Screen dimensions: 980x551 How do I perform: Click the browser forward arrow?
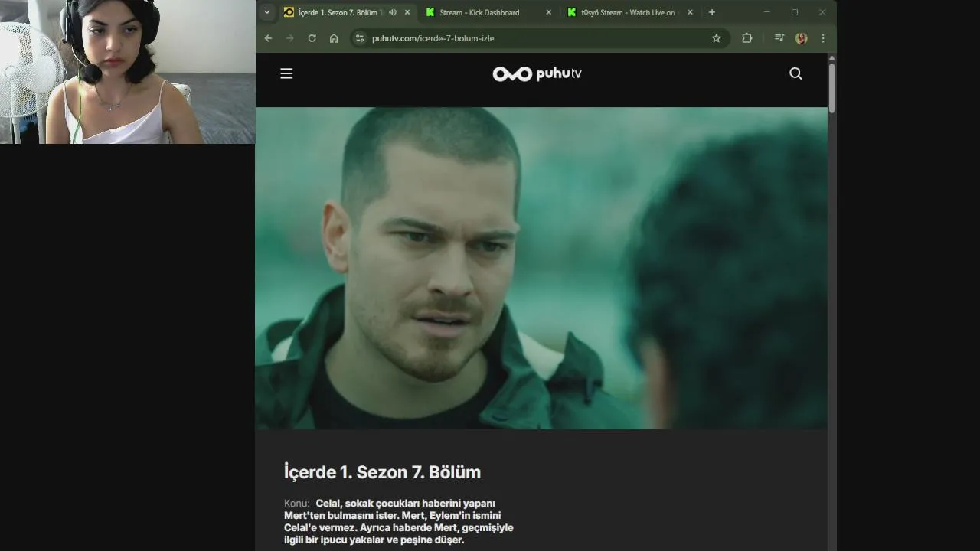point(289,38)
